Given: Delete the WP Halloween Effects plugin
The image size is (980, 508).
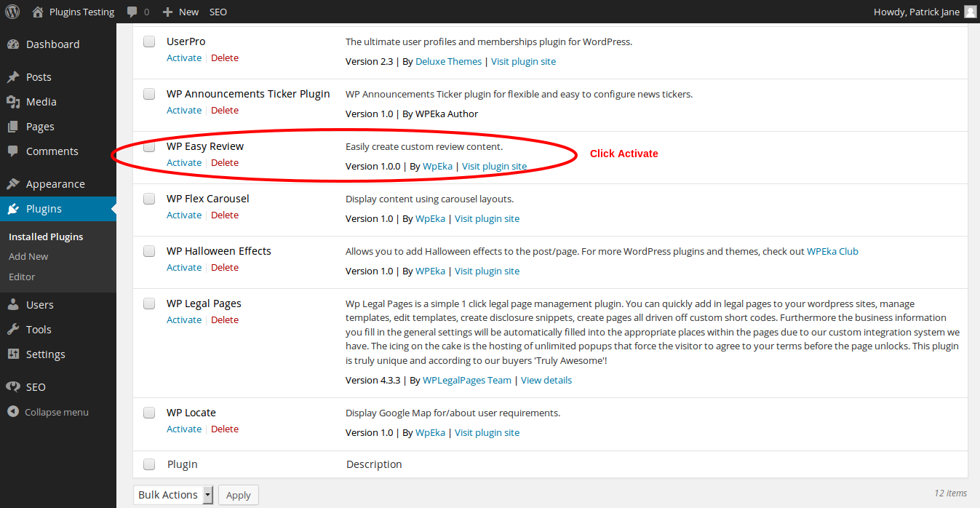Looking at the screenshot, I should [225, 268].
